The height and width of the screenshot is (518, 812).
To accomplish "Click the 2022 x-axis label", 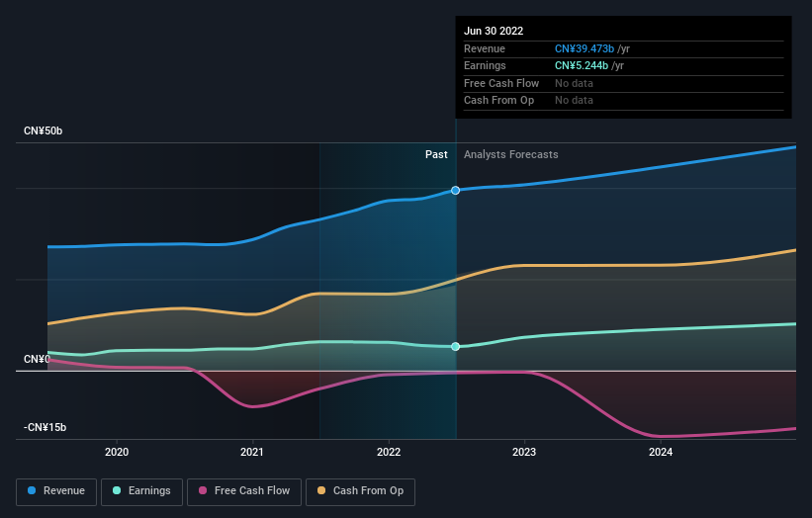I will 389,453.
